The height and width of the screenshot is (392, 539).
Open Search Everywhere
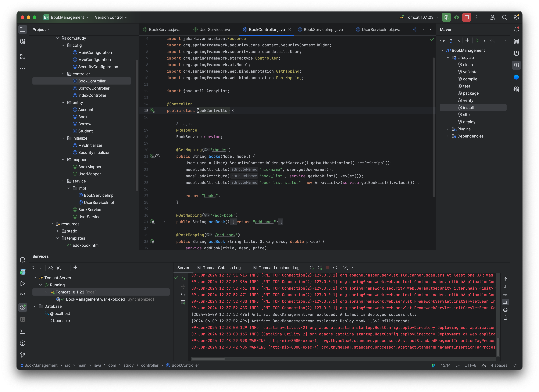click(x=504, y=17)
